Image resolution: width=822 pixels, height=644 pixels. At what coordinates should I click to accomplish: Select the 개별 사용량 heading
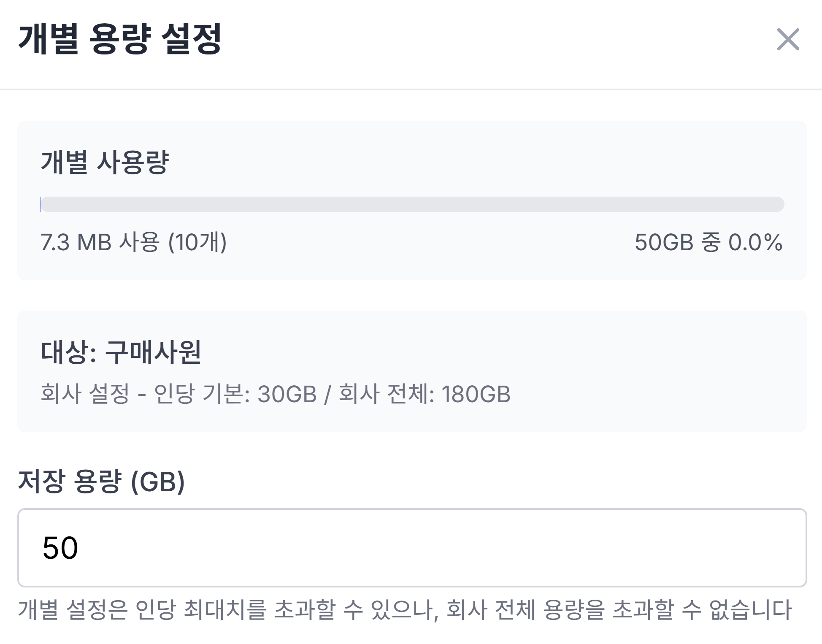coord(105,162)
